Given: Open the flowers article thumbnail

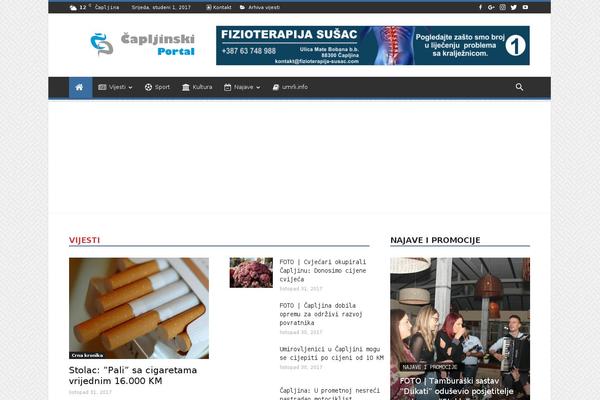Looking at the screenshot, I should tap(251, 273).
